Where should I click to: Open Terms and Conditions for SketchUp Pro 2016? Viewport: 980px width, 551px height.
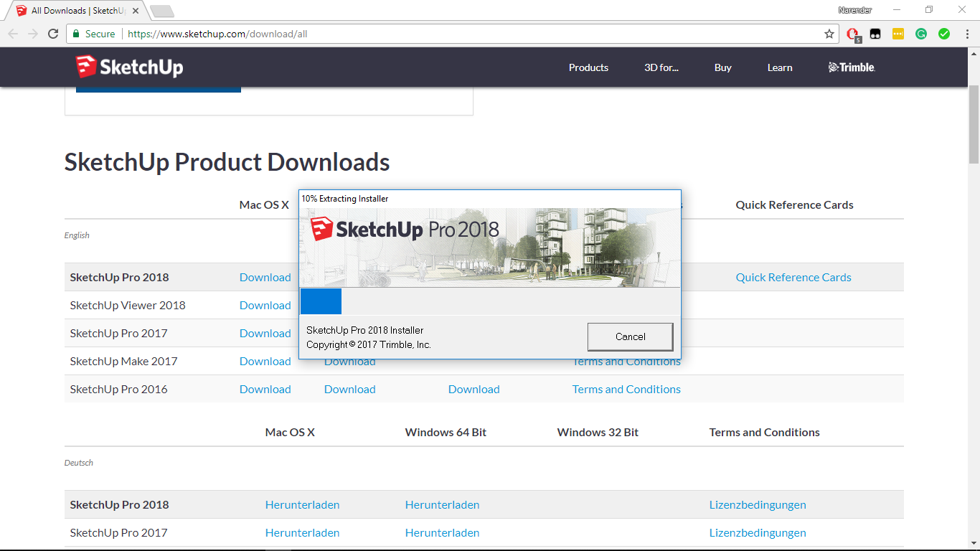tap(626, 389)
